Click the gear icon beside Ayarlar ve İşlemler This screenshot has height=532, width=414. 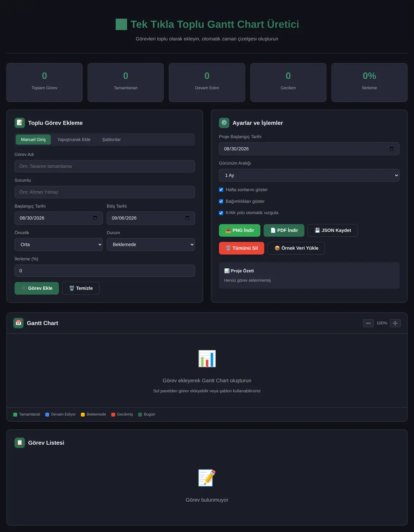click(224, 123)
